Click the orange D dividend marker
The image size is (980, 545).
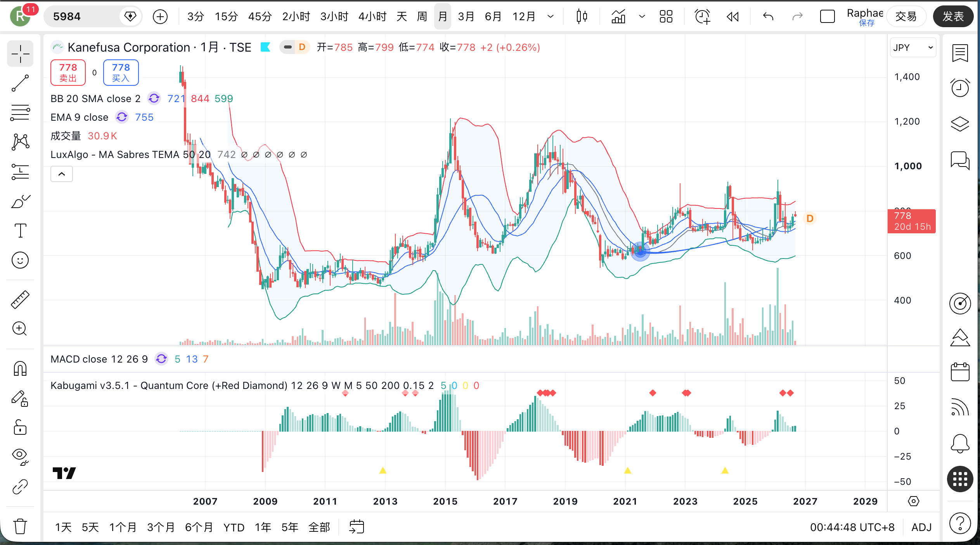tap(810, 219)
